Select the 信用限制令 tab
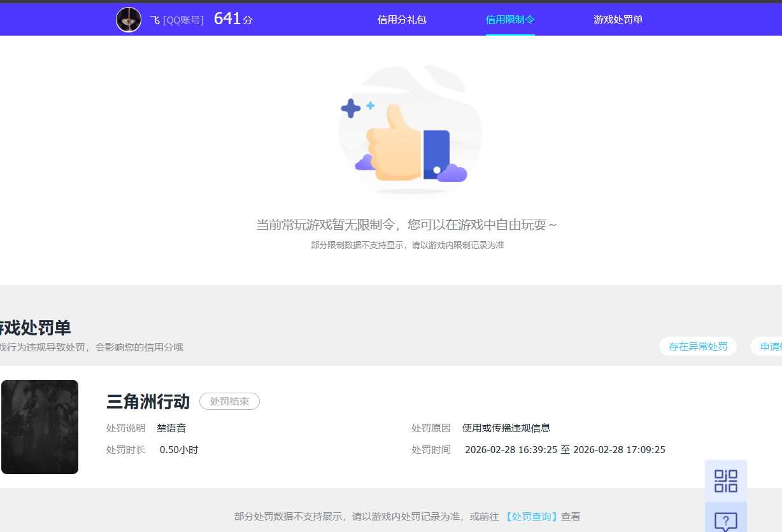This screenshot has height=532, width=782. click(x=510, y=20)
